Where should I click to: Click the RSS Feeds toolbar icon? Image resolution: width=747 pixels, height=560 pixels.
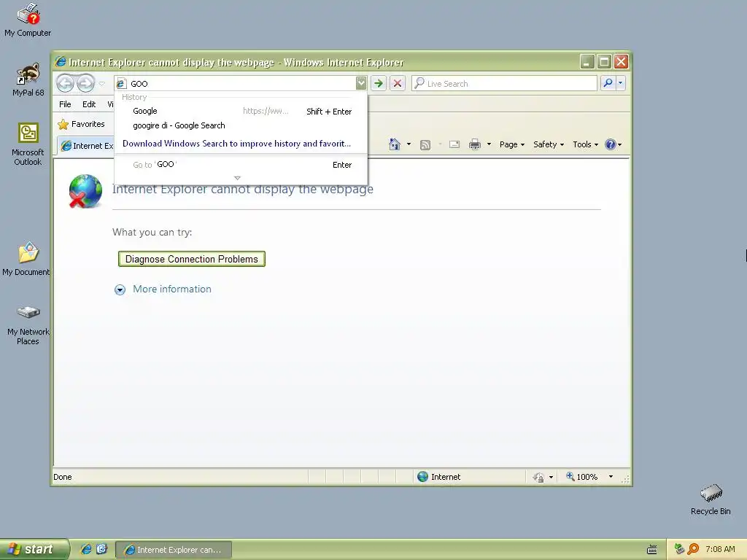[x=425, y=145]
